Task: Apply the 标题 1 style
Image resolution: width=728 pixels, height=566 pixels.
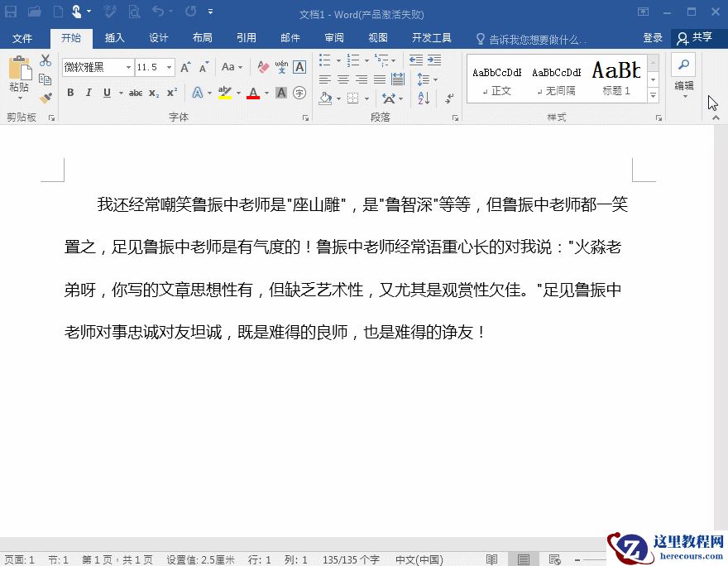Action: tap(616, 80)
